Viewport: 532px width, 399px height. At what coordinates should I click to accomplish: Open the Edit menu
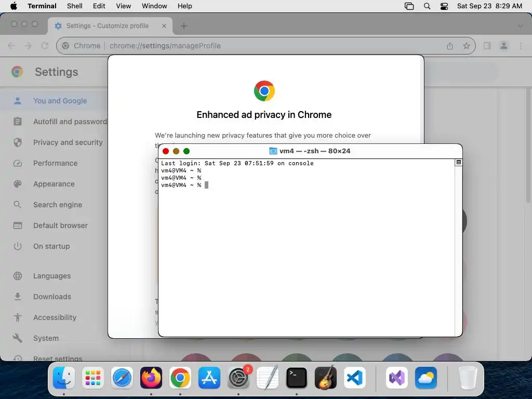tap(99, 6)
